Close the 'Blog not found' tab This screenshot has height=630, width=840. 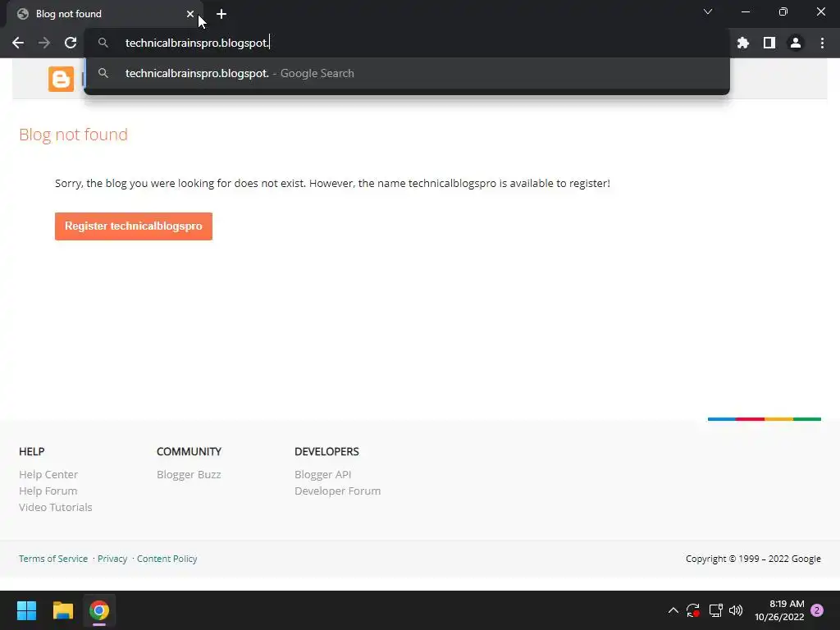pyautogui.click(x=190, y=14)
